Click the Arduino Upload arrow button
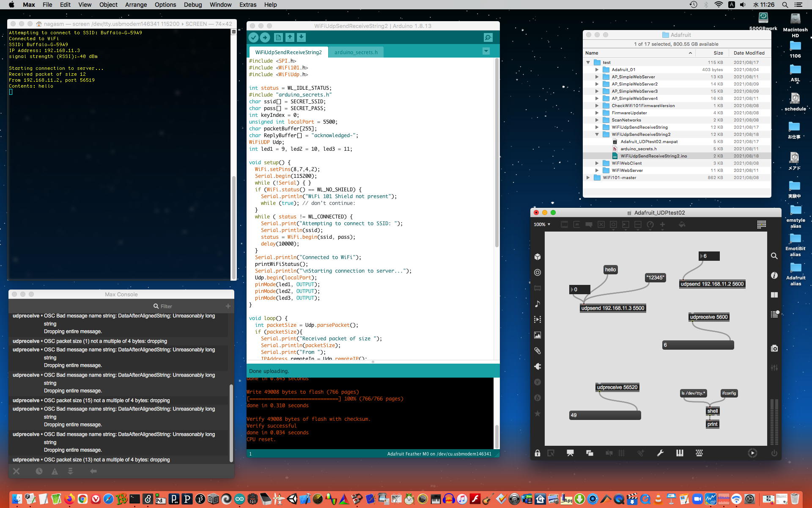Viewport: 812px width, 508px height. pyautogui.click(x=265, y=37)
